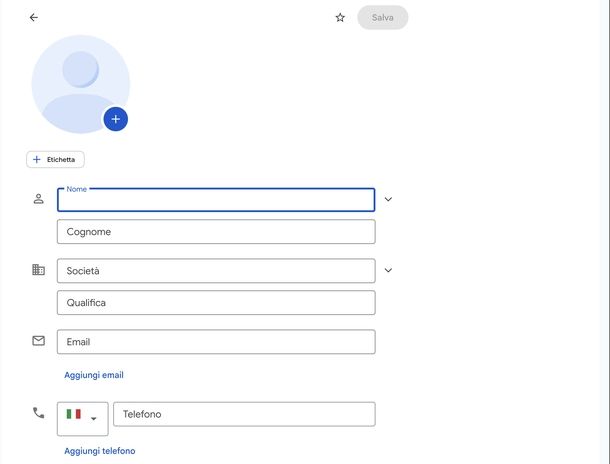Click the Salva button
The width and height of the screenshot is (610, 464).
(382, 18)
